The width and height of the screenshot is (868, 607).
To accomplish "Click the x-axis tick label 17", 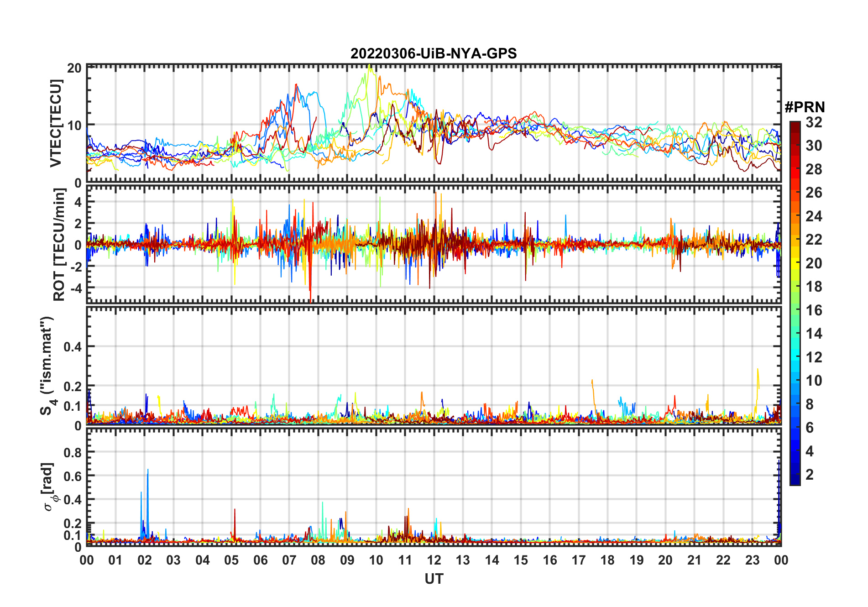I will (579, 560).
